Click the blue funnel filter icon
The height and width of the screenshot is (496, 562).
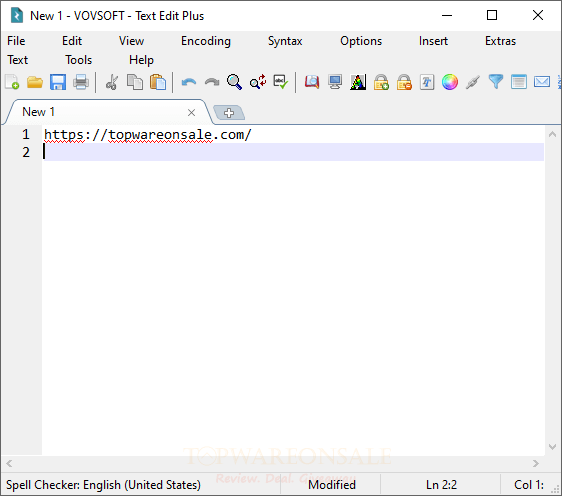496,82
